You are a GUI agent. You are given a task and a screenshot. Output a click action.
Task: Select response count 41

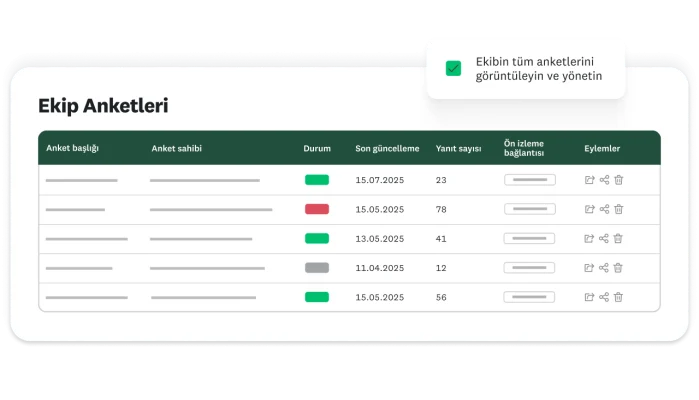pos(441,239)
